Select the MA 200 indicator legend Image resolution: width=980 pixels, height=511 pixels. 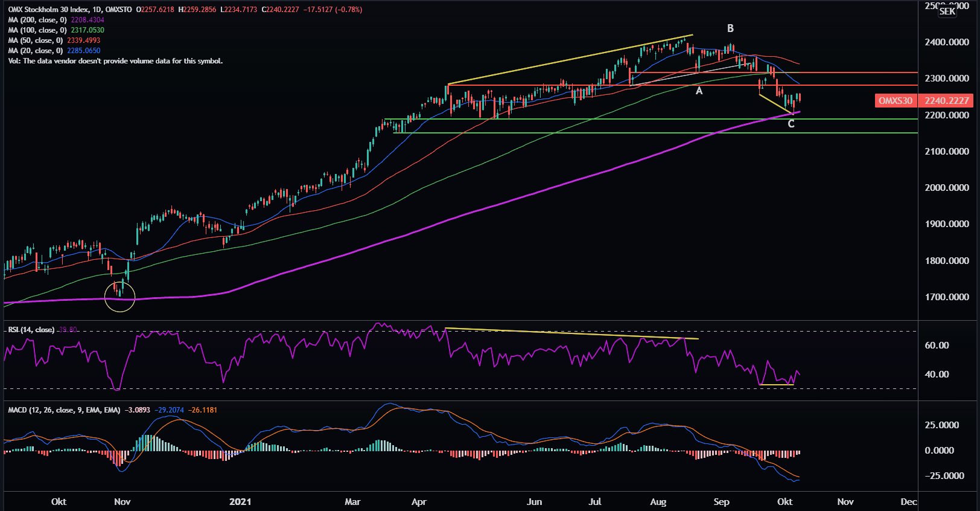tap(37, 20)
